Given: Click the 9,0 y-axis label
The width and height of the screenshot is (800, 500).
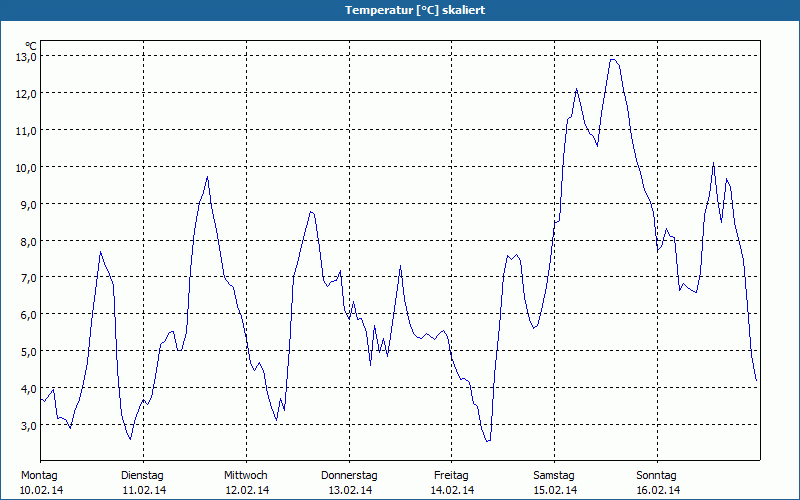Looking at the screenshot, I should (x=29, y=205).
